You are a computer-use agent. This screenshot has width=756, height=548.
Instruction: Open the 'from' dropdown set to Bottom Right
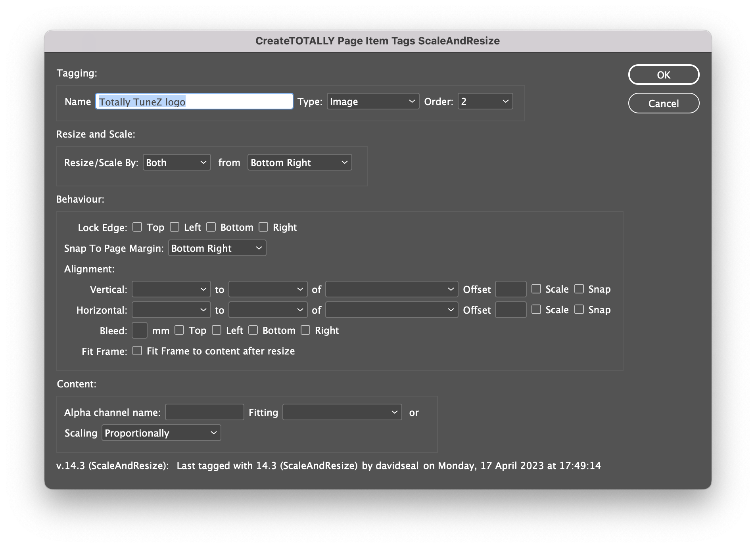[x=299, y=163]
